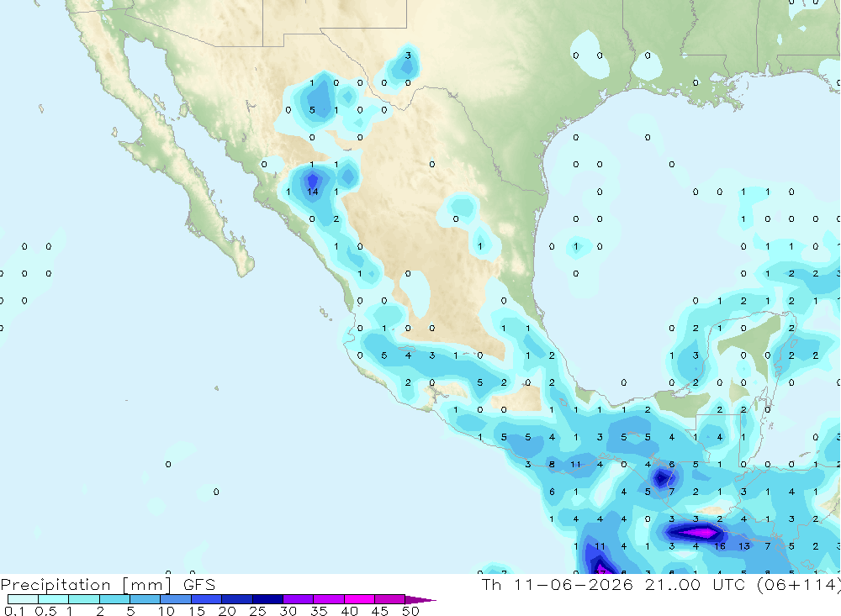Click the "0.5" legend label
The image size is (841, 616).
coord(45,611)
